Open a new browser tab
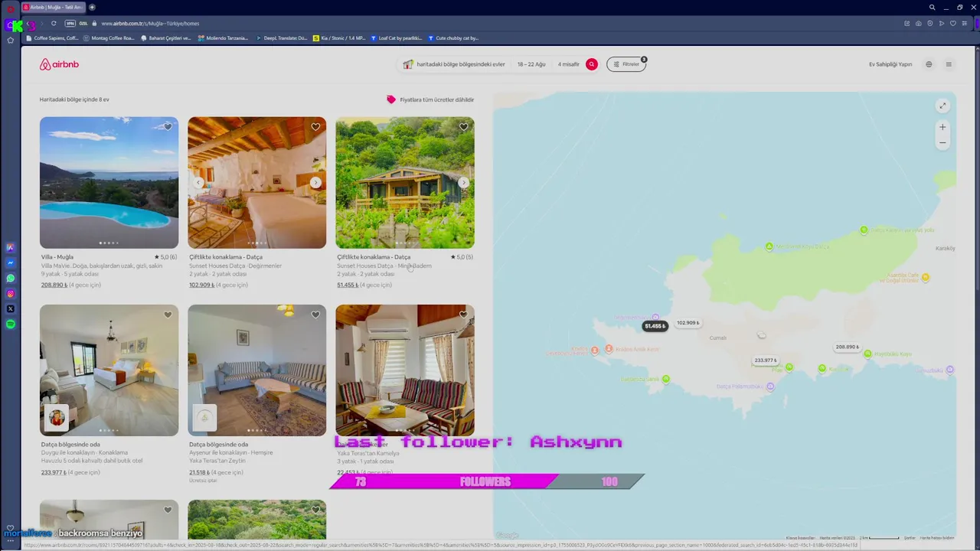 click(x=93, y=7)
